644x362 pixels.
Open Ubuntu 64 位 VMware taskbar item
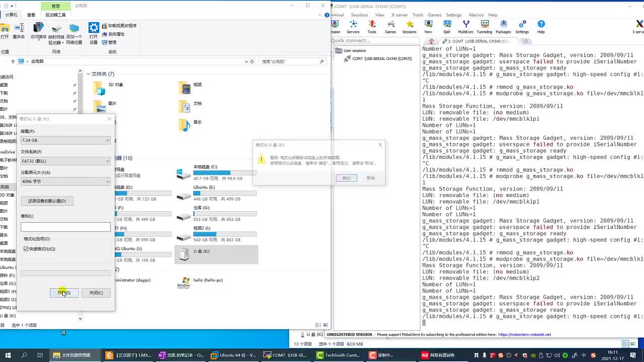[x=234, y=355]
